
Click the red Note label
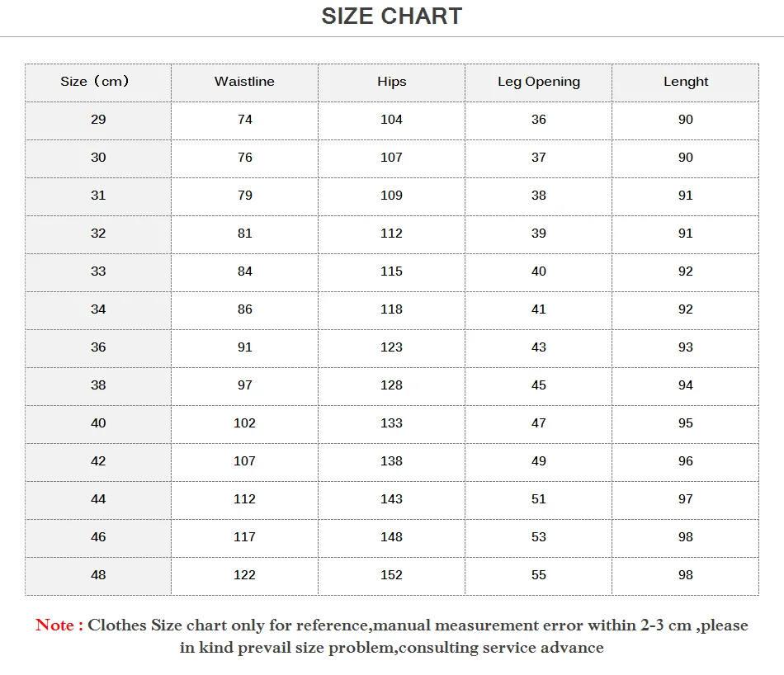(x=59, y=625)
